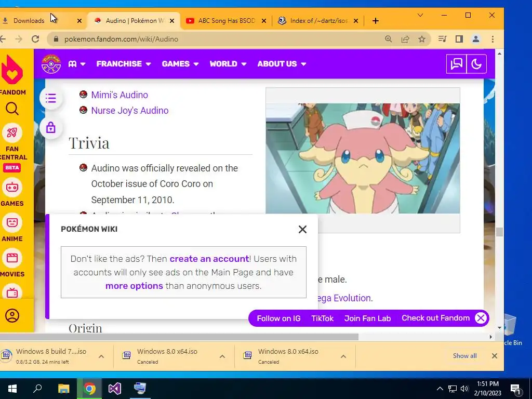
Task: Open the volume control in system tray
Action: pos(464,389)
